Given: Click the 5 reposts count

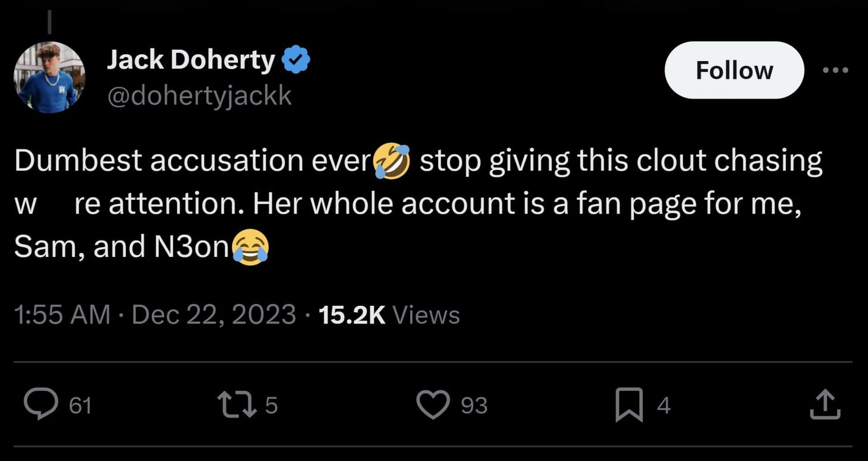Looking at the screenshot, I should pyautogui.click(x=271, y=406).
